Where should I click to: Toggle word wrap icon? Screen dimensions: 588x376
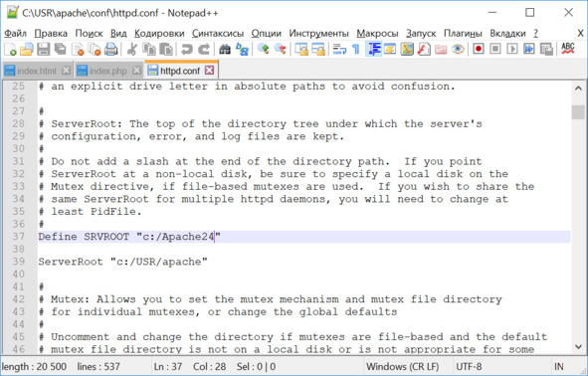(339, 50)
